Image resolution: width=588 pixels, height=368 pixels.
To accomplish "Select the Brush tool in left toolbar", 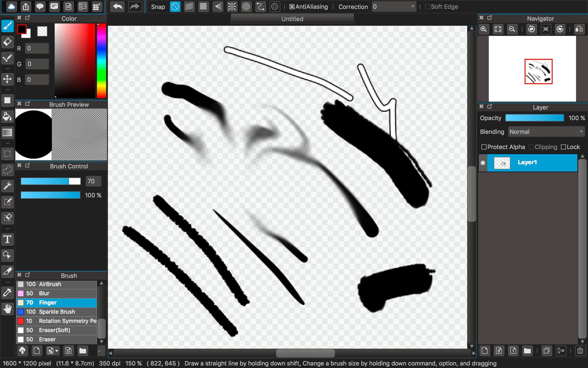I will pyautogui.click(x=7, y=26).
